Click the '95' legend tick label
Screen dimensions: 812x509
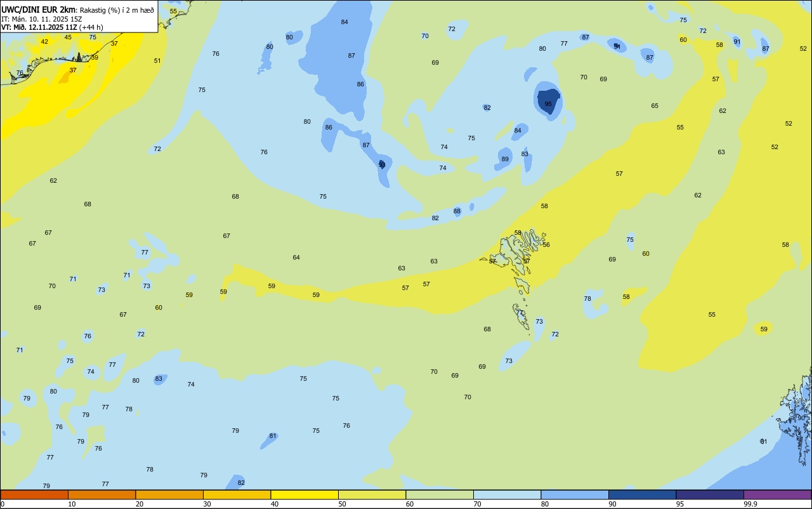tap(680, 504)
